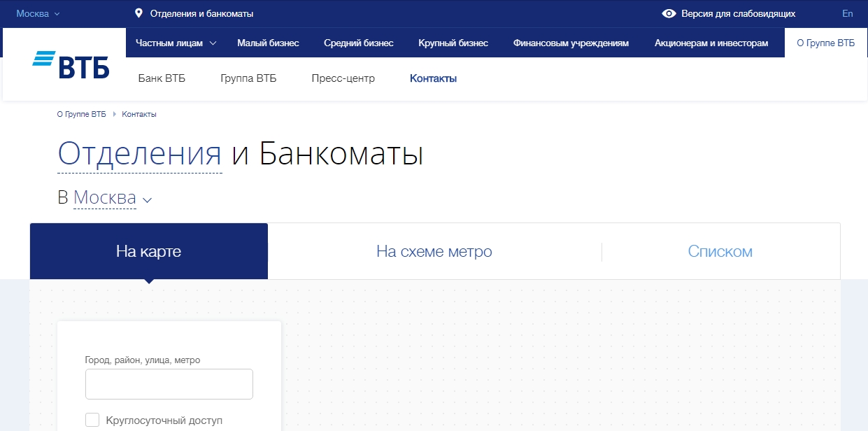
Task: Open the Москва city dropdown in top bar
Action: (38, 13)
